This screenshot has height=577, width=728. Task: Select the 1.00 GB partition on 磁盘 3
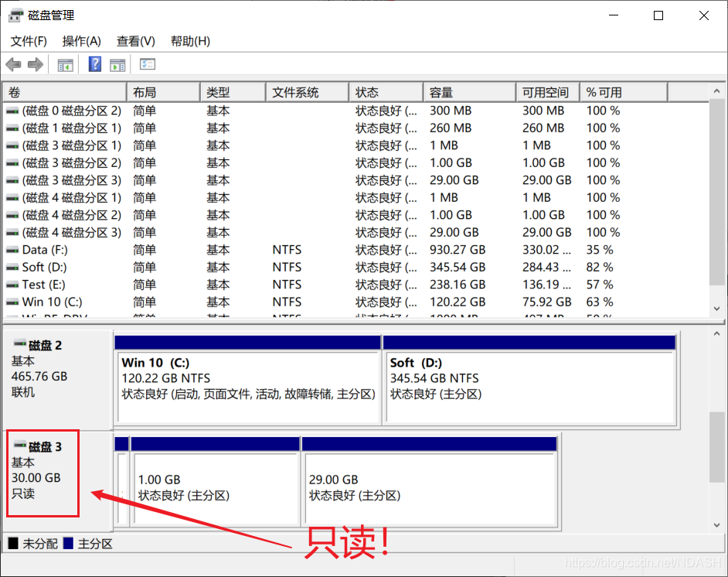click(x=216, y=481)
